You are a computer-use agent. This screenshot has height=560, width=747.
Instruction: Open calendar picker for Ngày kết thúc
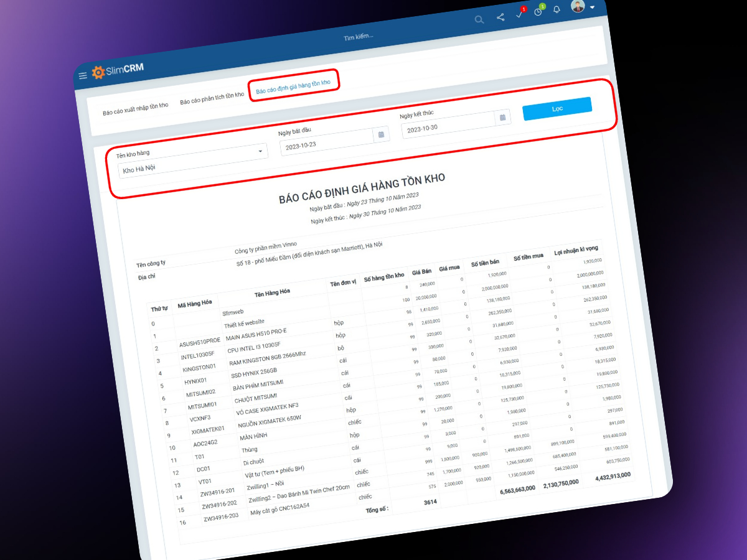pos(502,117)
